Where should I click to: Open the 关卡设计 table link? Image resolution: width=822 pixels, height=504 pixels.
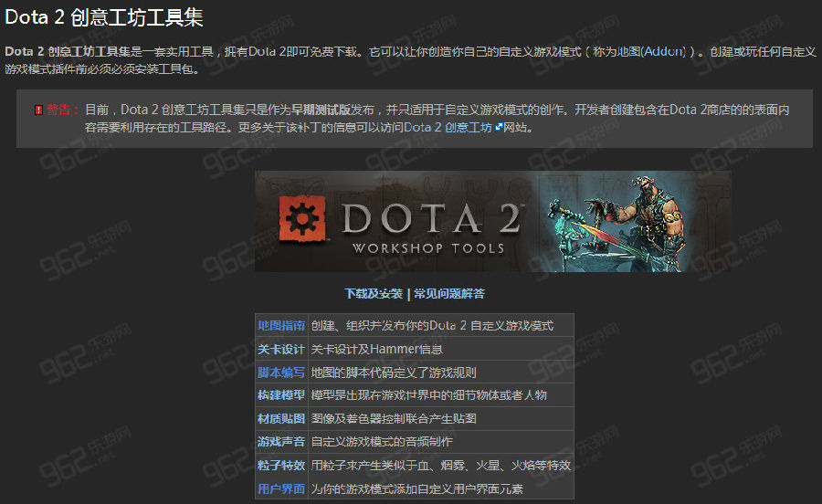tap(281, 349)
